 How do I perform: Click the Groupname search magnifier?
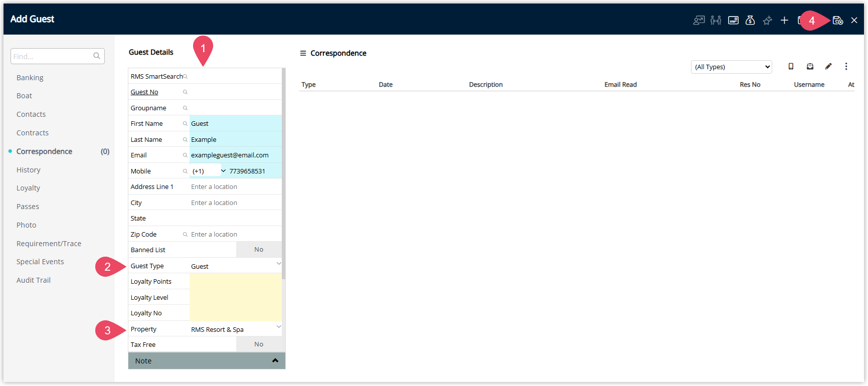pyautogui.click(x=185, y=108)
